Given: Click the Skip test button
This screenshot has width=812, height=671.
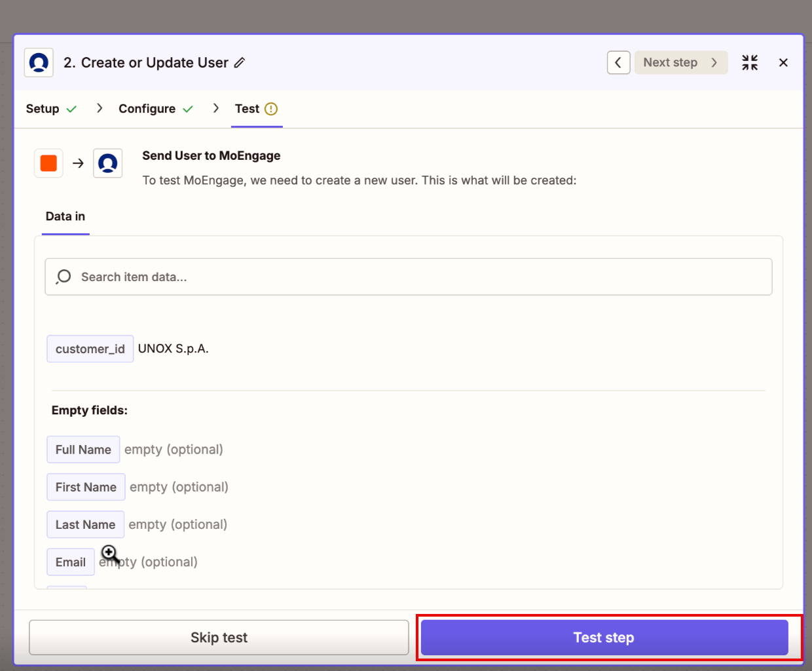Looking at the screenshot, I should [219, 638].
